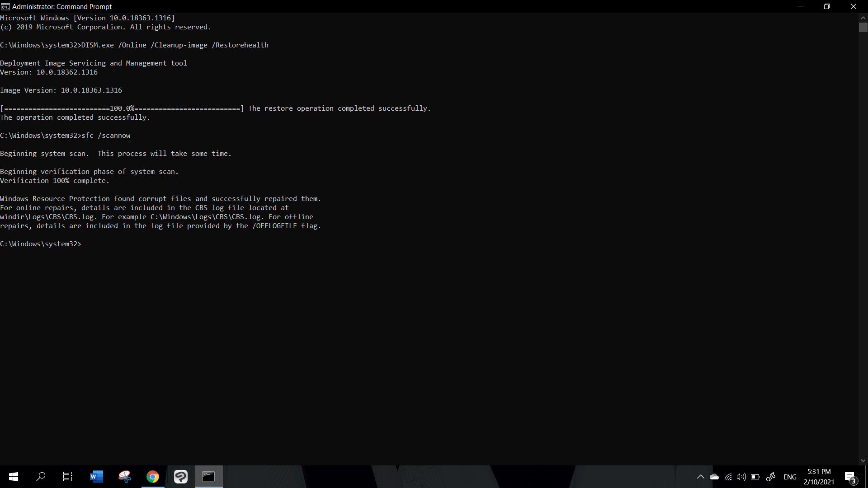868x488 pixels.
Task: Click the 'Microsoft Windows [Version 10.0.18363.1316]' line
Action: point(87,18)
